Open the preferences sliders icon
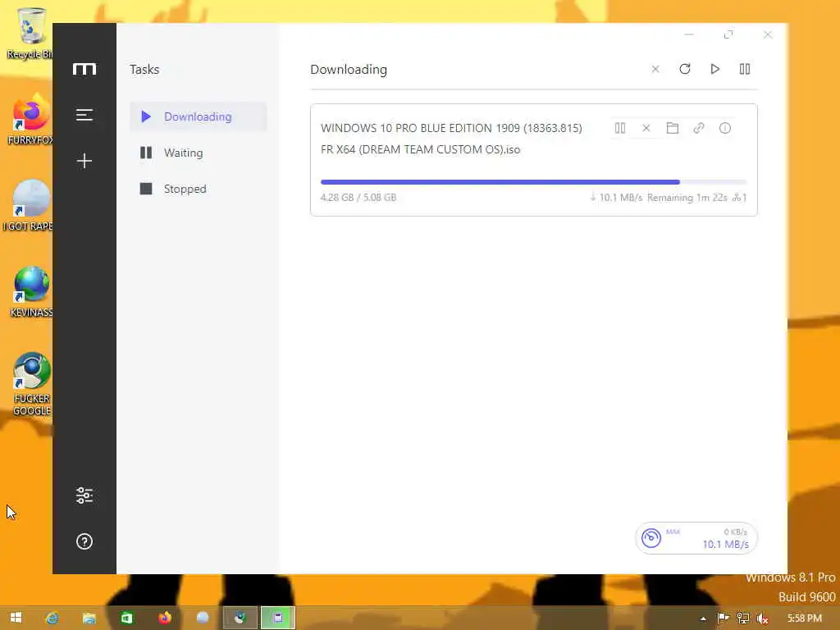 coord(84,495)
